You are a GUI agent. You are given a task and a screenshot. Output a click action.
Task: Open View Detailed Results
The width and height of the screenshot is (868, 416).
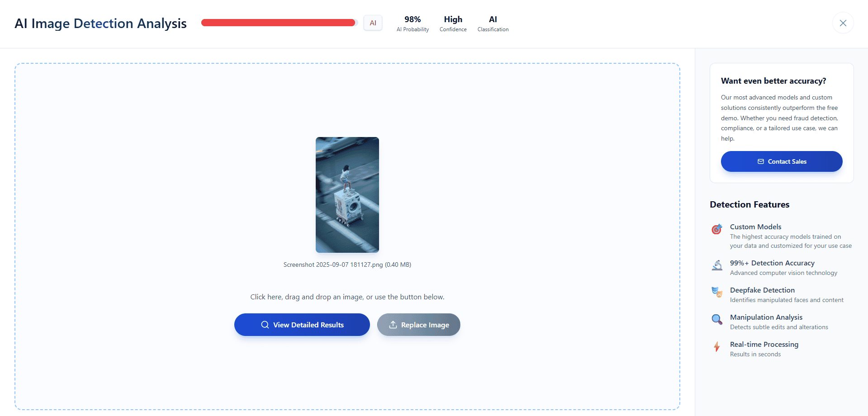[302, 325]
